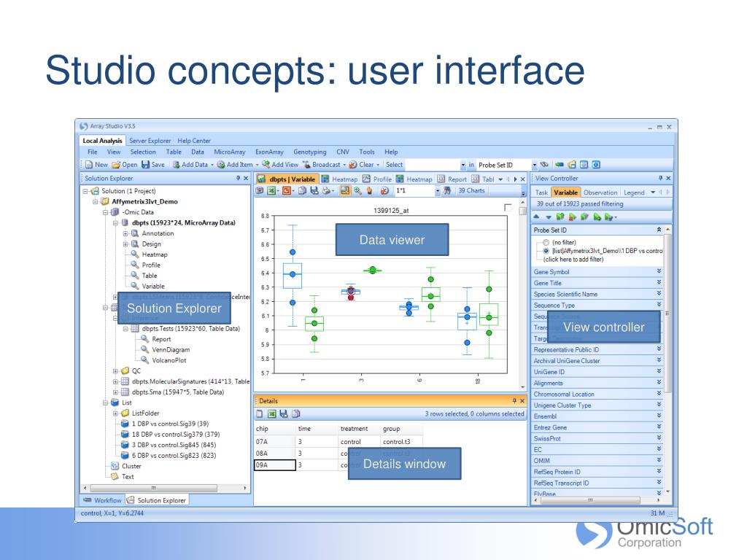Expand the QC folder node
The height and width of the screenshot is (560, 747).
(x=115, y=371)
